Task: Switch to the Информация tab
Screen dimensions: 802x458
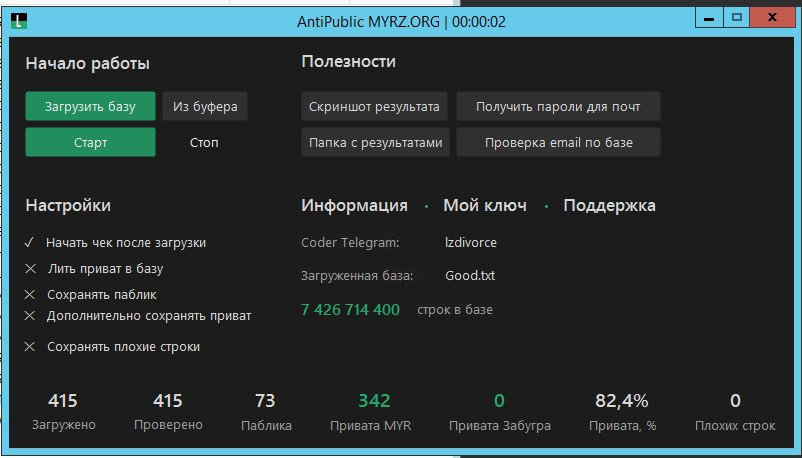Action: tap(354, 205)
